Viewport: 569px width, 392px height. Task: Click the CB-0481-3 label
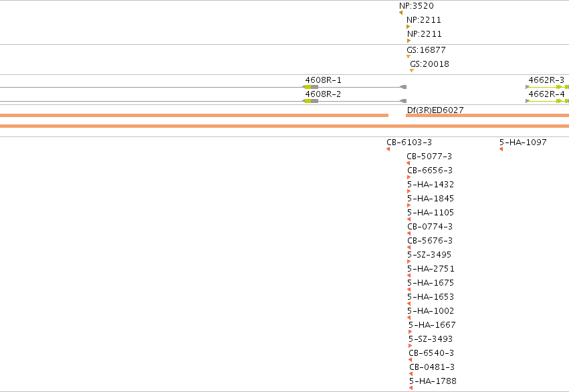432,367
